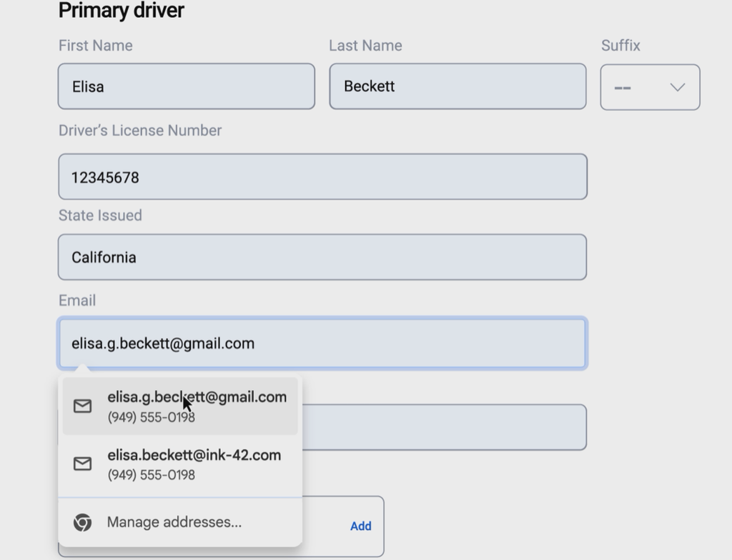
Task: Click the State Issued field showing California
Action: coord(322,257)
